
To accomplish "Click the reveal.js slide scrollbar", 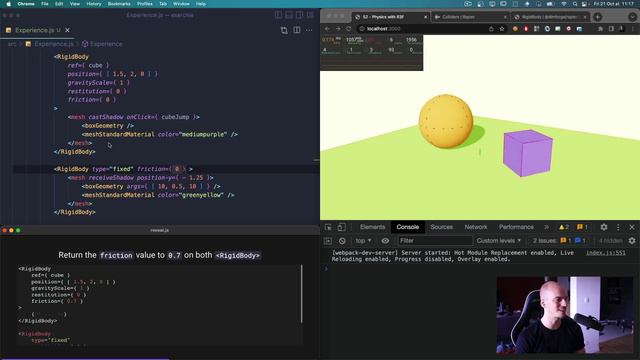I will tap(302, 293).
